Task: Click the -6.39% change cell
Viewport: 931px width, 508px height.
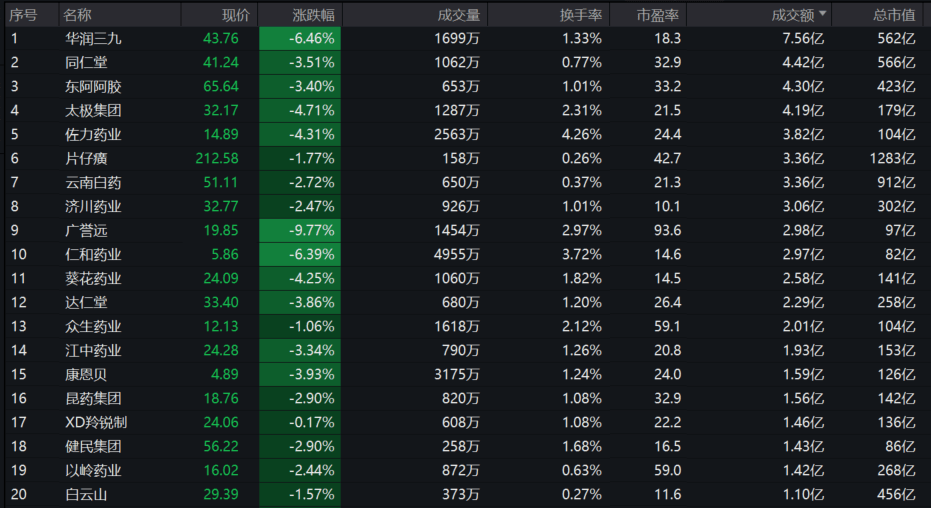Action: (300, 254)
